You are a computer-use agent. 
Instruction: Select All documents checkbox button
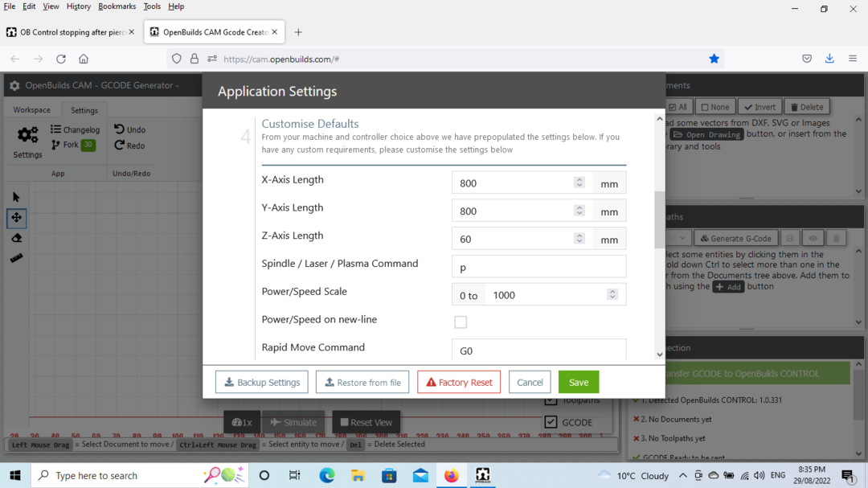(678, 107)
